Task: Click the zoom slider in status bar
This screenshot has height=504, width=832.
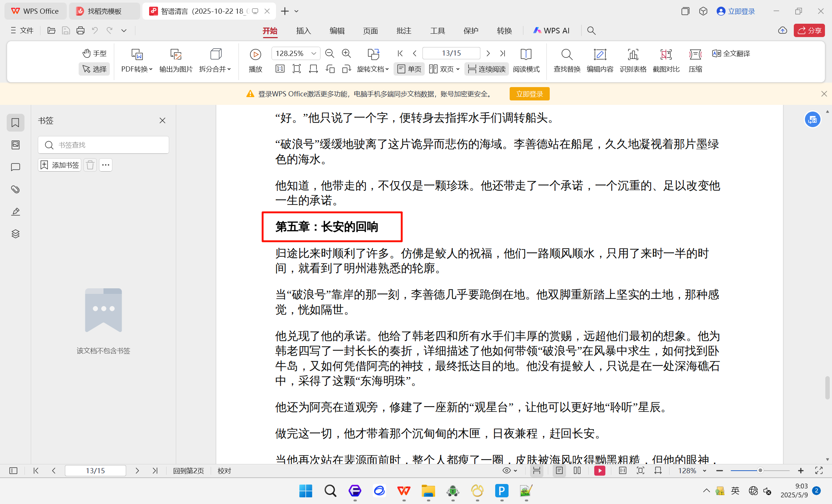Action: click(760, 471)
